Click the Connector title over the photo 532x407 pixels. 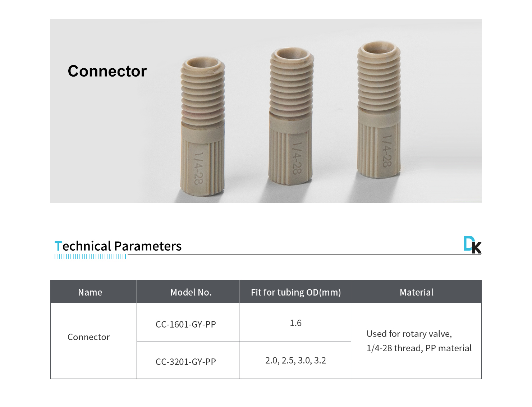tap(107, 71)
